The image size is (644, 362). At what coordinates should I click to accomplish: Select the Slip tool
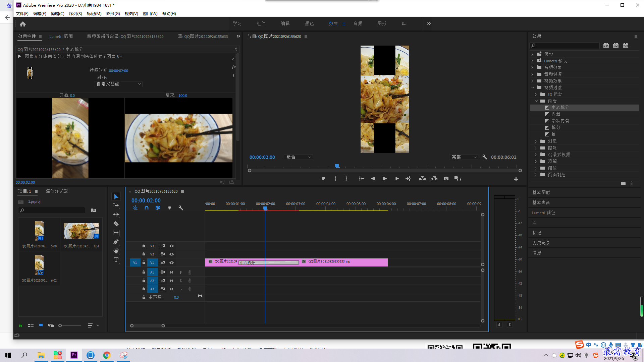(x=116, y=233)
